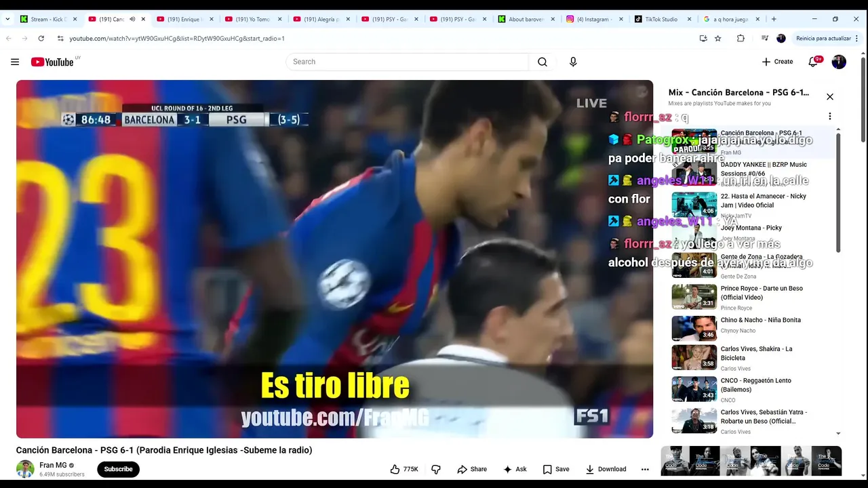The image size is (868, 488).
Task: Open the Chrome profile avatar
Action: (781, 39)
